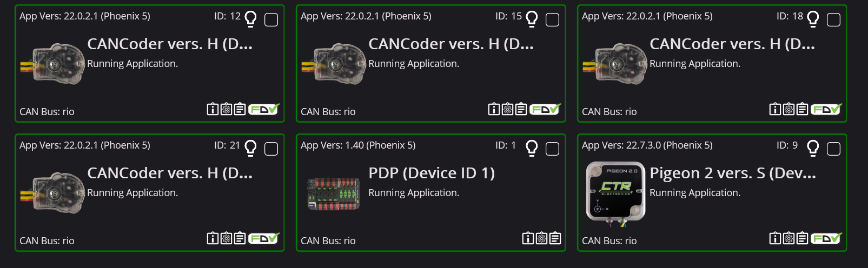
Task: Click the PDP board thumbnail image
Action: tap(334, 193)
